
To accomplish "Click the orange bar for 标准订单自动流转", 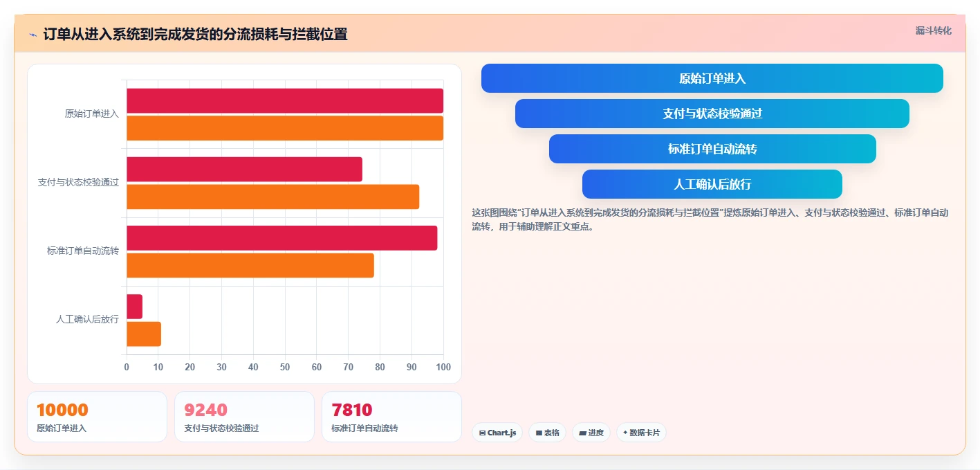I will 250,265.
